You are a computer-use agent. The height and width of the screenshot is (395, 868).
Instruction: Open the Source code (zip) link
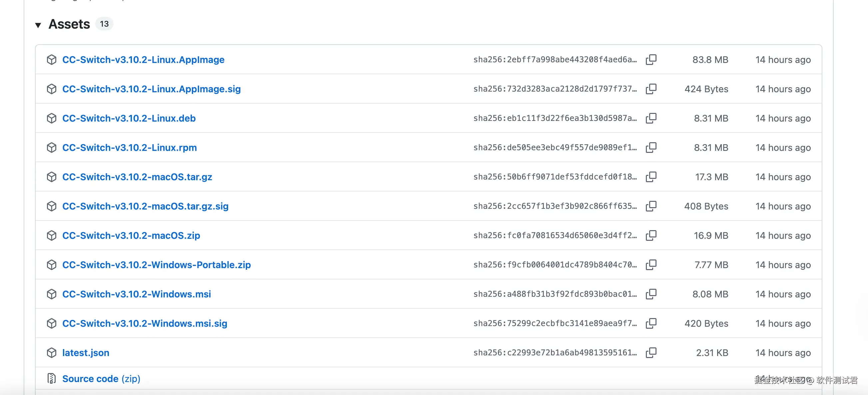click(101, 379)
